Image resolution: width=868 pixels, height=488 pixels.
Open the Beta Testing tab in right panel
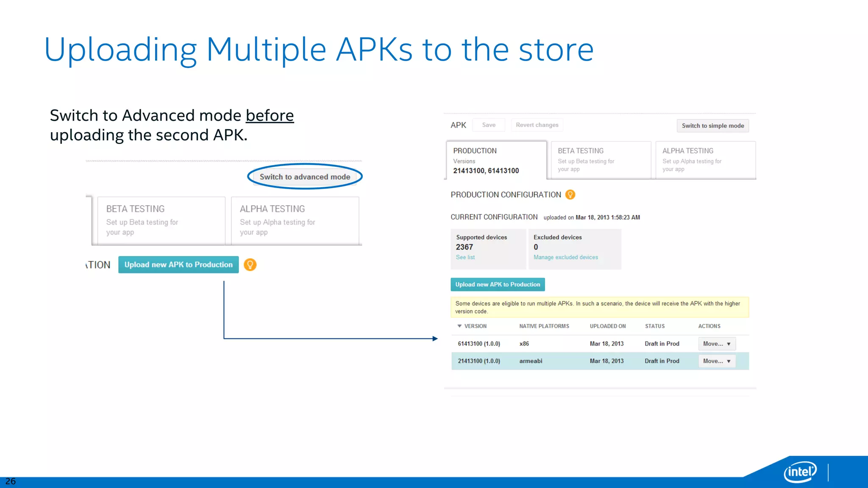coord(601,161)
